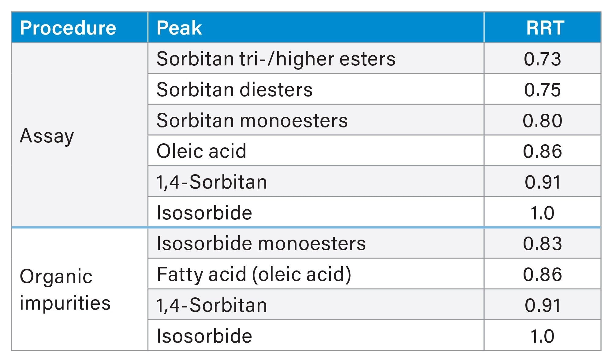This screenshot has width=612, height=364.
Task: Select the 0.75 RRT value
Action: click(542, 90)
